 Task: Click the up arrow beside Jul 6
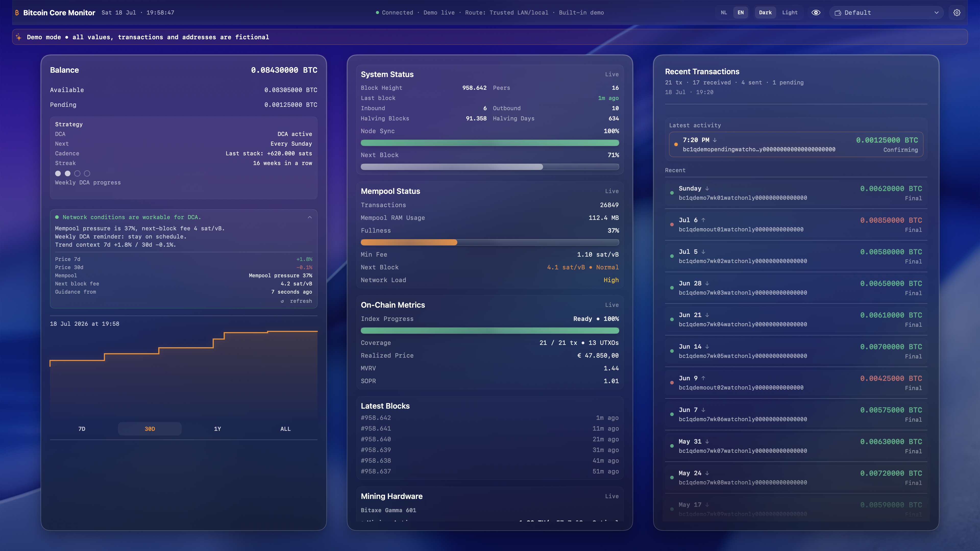[703, 220]
